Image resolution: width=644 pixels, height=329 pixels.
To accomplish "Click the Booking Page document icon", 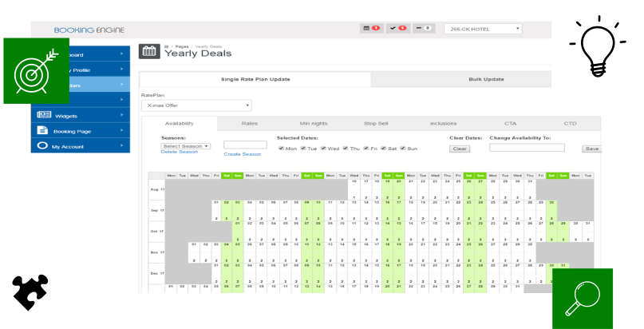I will 43,130.
